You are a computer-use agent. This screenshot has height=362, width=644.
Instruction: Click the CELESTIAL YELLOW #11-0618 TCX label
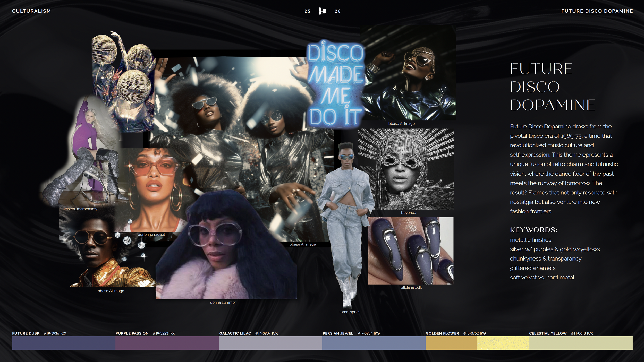pyautogui.click(x=561, y=333)
